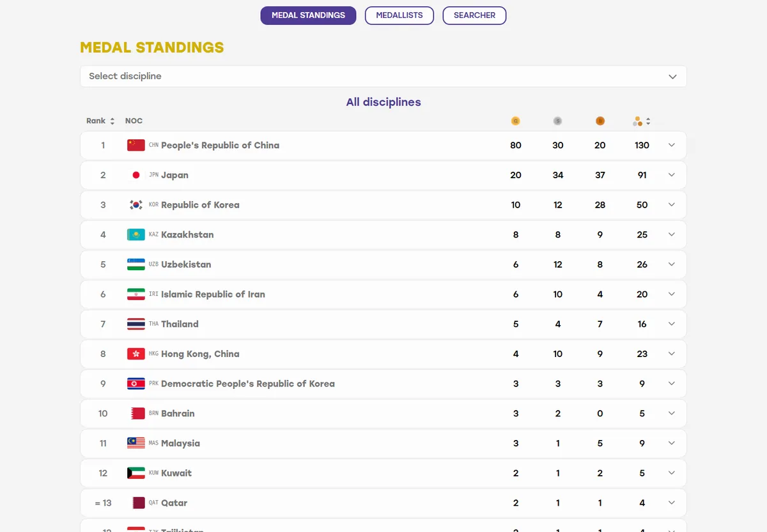Click the gold medal column icon

click(x=515, y=121)
